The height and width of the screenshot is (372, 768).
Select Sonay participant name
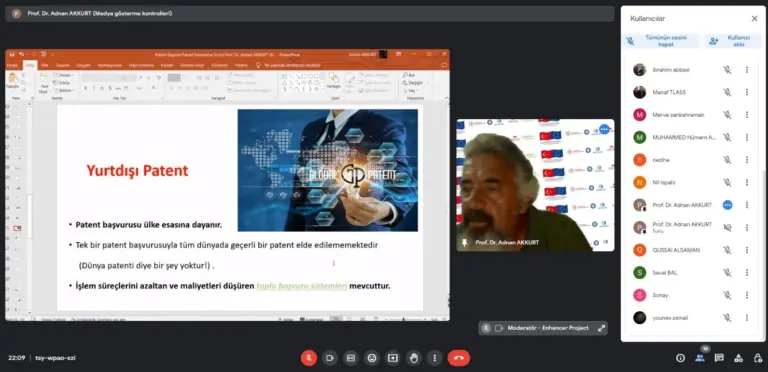click(660, 295)
